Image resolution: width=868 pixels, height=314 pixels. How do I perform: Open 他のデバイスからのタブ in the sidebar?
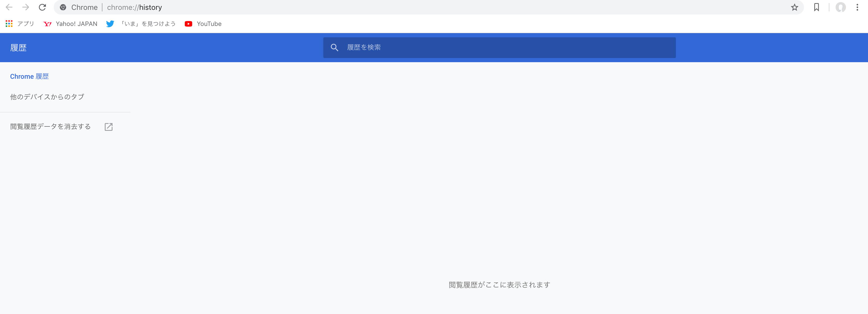47,97
